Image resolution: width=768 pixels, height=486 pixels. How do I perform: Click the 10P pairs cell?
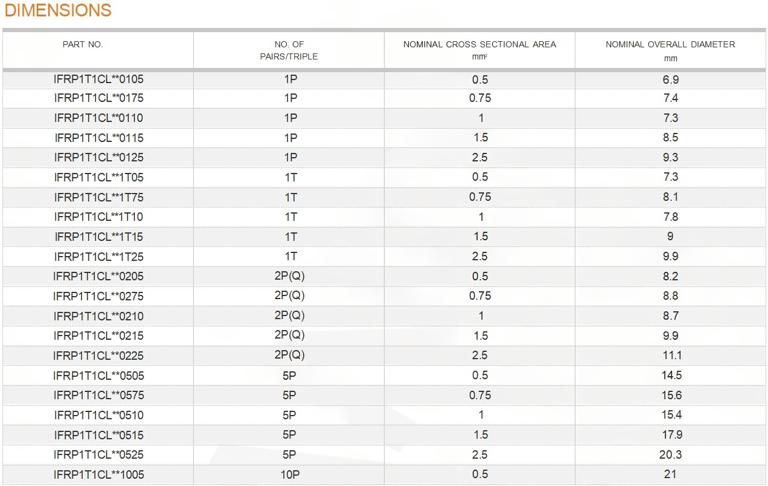(290, 475)
